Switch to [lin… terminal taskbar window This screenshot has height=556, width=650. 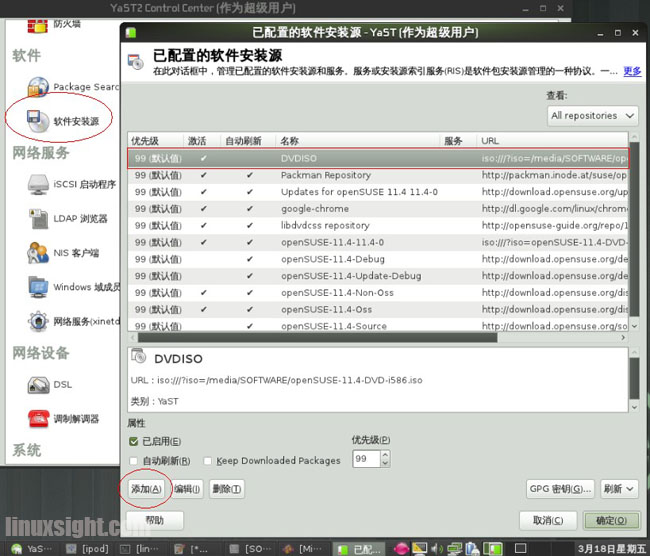pos(139,549)
